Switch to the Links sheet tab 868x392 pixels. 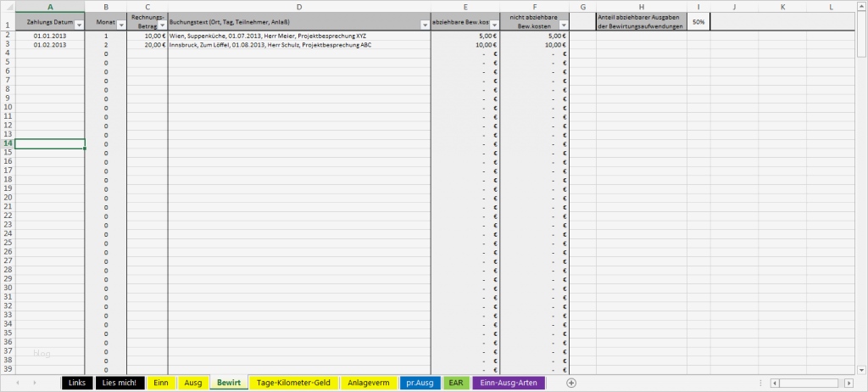click(77, 383)
